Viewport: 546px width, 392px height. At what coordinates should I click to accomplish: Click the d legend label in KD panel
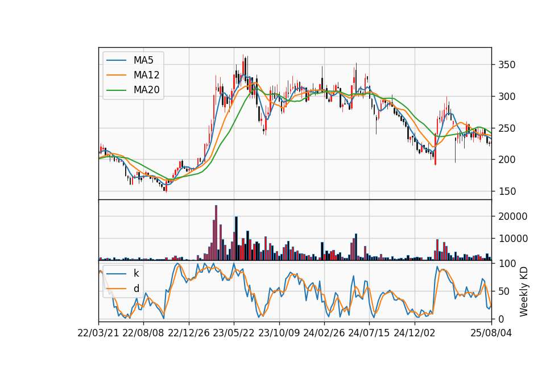pyautogui.click(x=136, y=289)
